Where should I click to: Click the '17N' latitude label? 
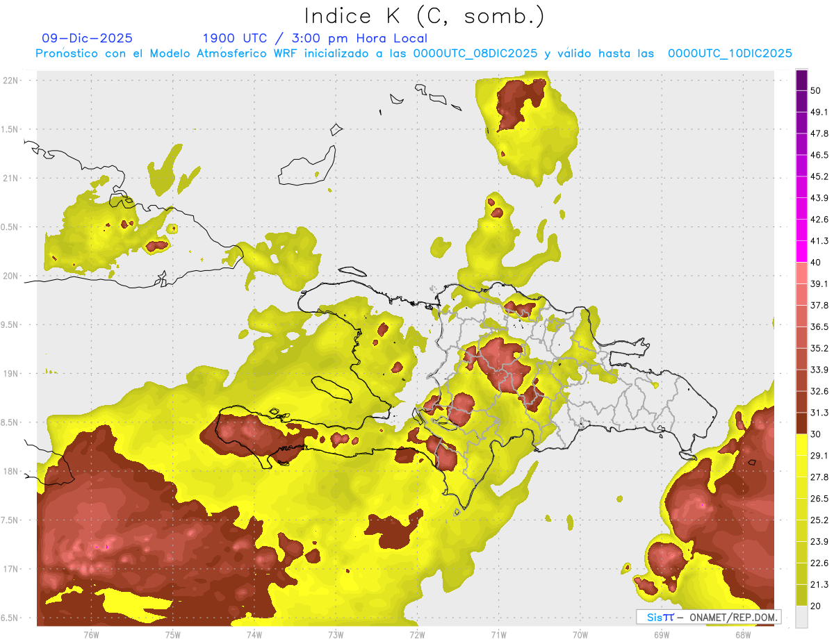tap(10, 569)
